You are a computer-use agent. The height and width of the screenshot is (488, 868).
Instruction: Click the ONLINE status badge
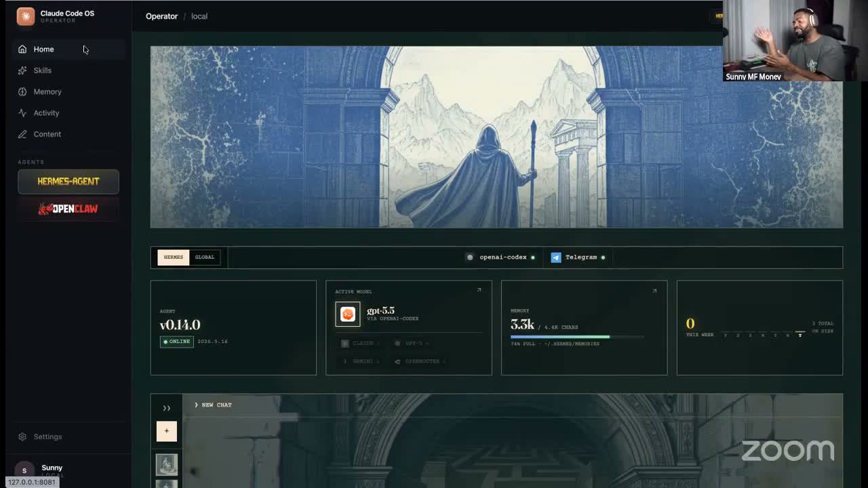pos(177,342)
